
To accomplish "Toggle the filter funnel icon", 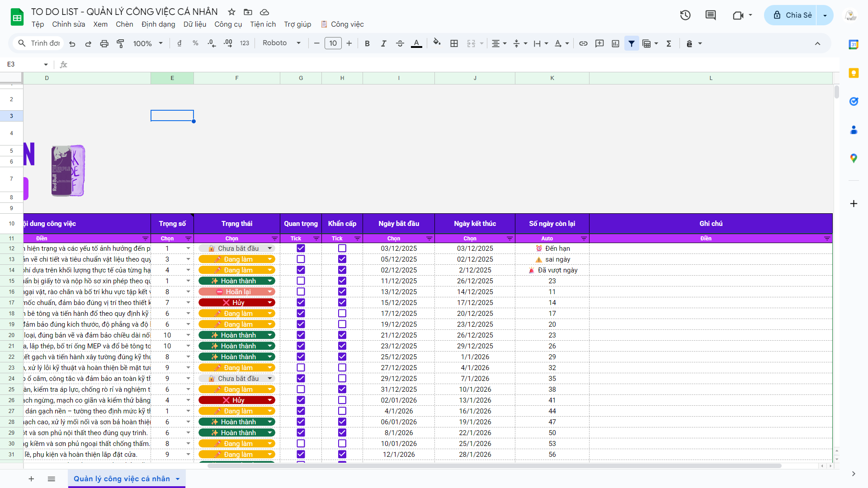I will [632, 43].
